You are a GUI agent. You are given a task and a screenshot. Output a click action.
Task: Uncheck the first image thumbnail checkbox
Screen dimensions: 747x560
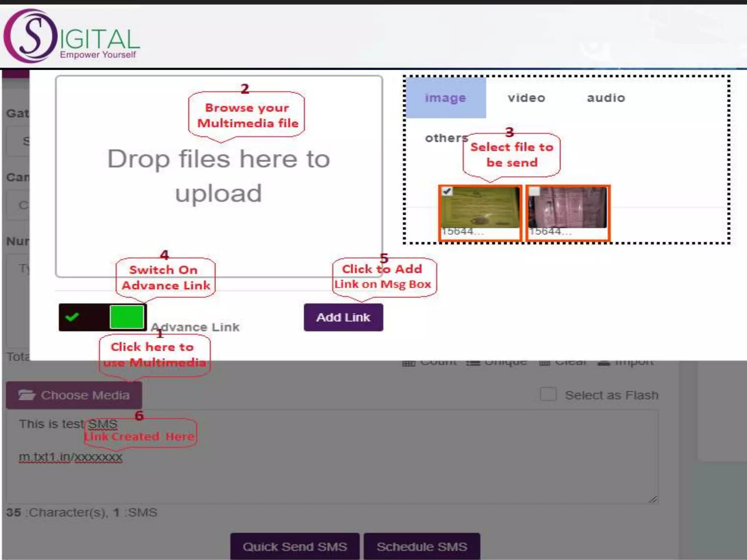click(x=447, y=191)
